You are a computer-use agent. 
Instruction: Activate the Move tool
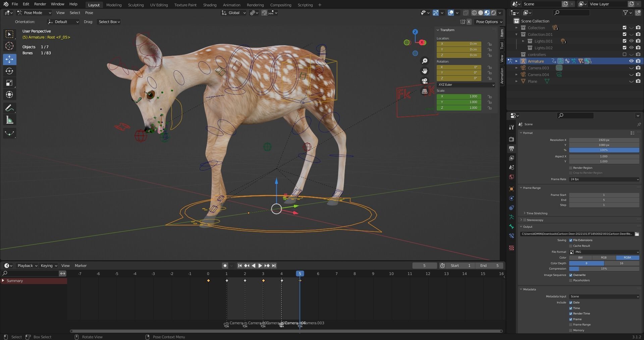pyautogui.click(x=9, y=59)
